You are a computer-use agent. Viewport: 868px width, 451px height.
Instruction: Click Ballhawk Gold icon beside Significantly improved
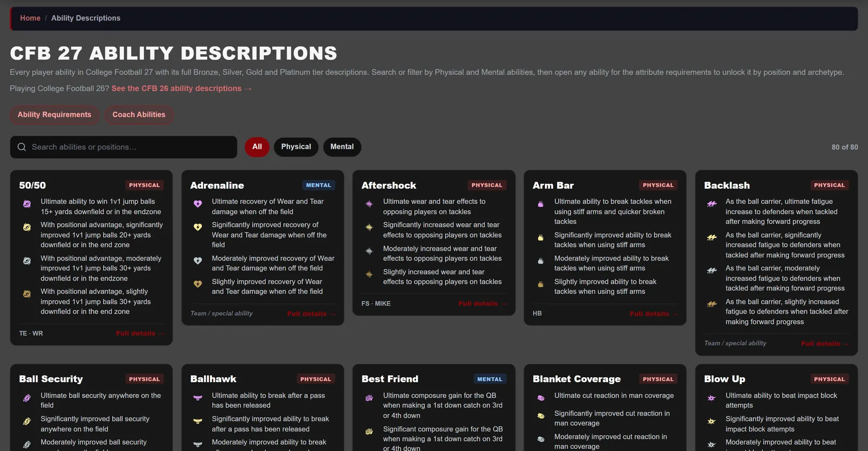click(x=198, y=421)
